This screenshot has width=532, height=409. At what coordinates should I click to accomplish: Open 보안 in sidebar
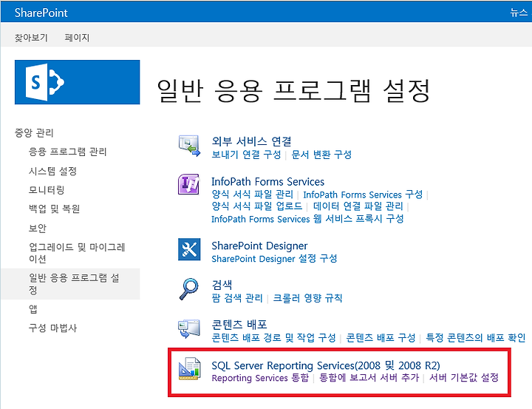point(38,228)
